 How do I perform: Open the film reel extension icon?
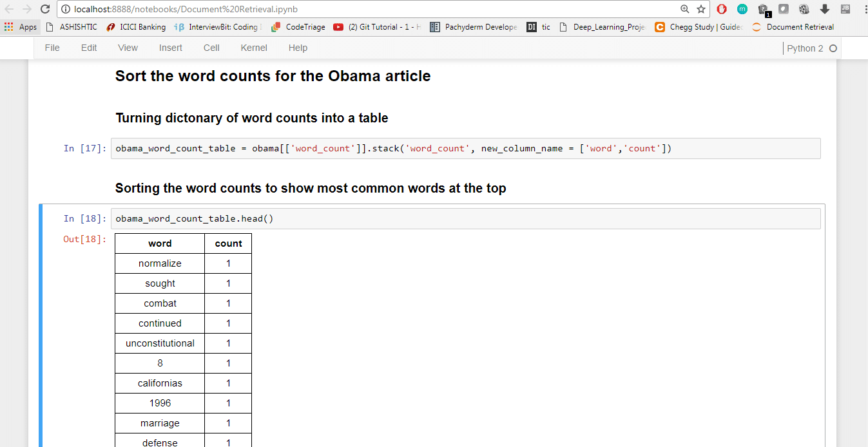pos(804,9)
